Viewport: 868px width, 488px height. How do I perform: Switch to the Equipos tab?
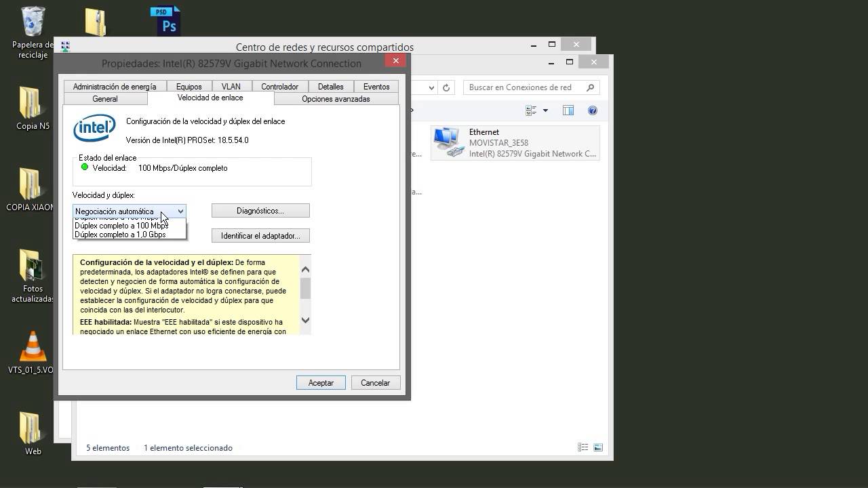189,87
